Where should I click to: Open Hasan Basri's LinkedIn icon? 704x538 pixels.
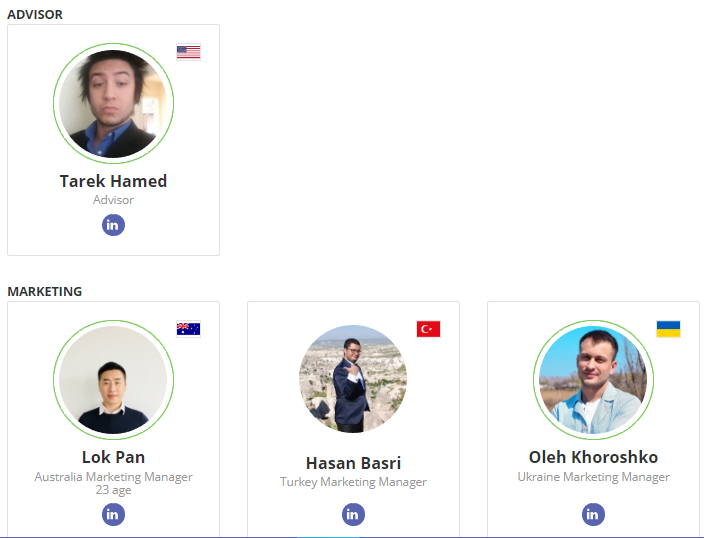[x=353, y=514]
